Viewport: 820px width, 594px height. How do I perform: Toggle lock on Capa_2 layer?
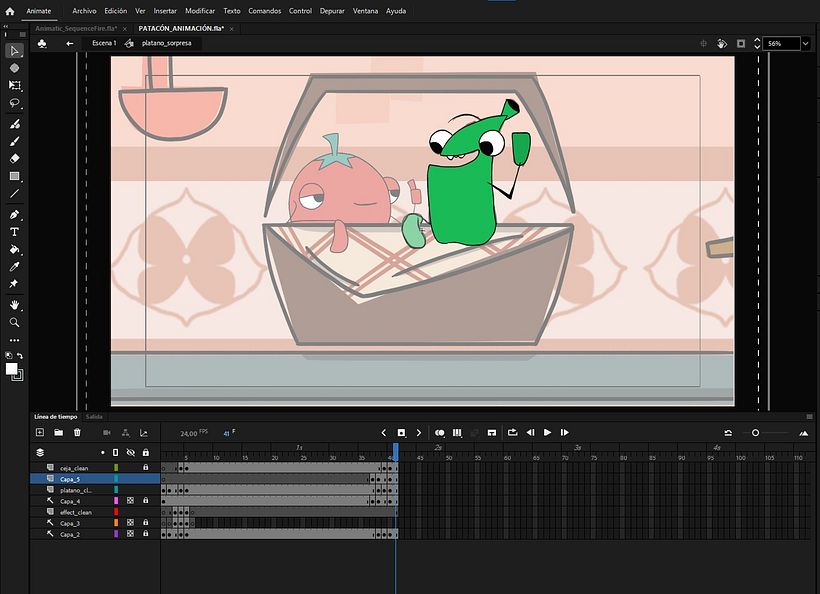146,534
